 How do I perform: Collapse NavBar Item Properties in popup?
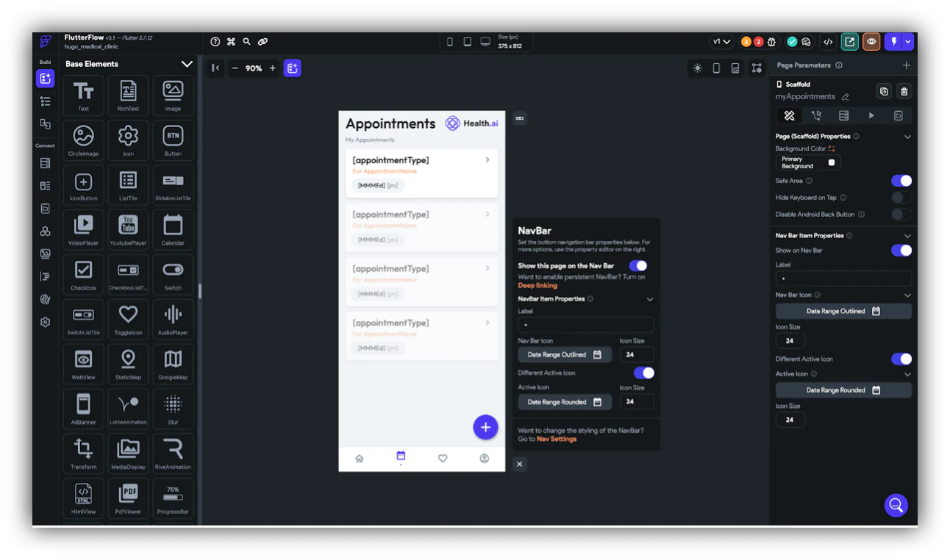click(650, 299)
